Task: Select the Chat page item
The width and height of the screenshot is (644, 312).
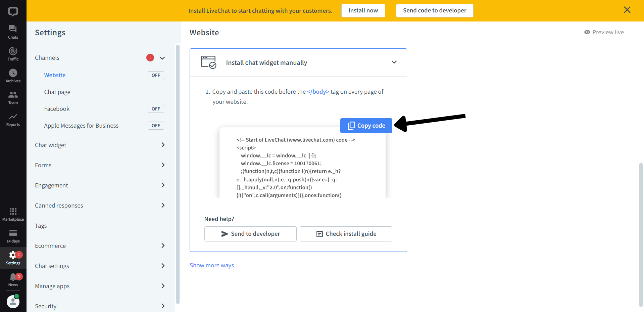Action: coord(57,92)
